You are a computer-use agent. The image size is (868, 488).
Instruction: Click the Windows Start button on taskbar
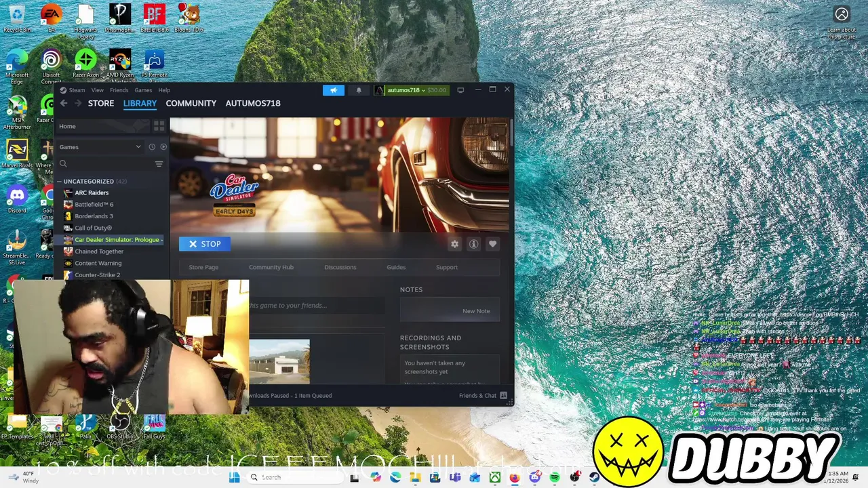click(x=234, y=477)
